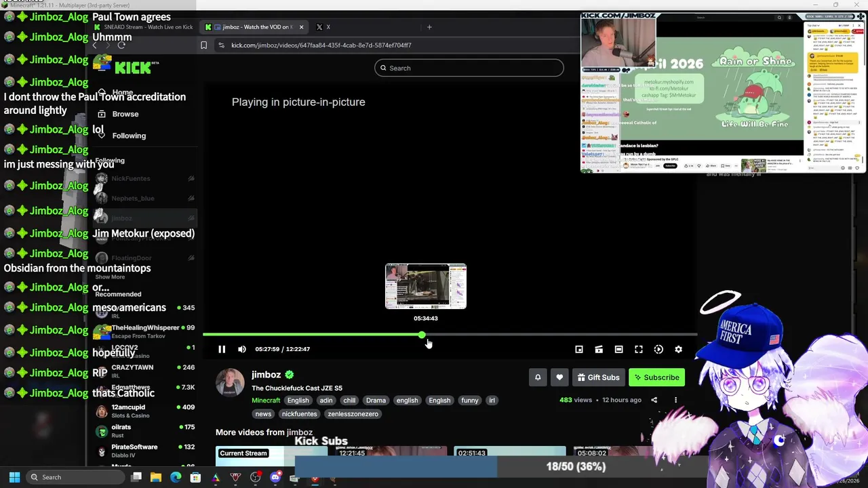The image size is (868, 488).
Task: Open OBS Studio from taskbar
Action: pos(255,477)
